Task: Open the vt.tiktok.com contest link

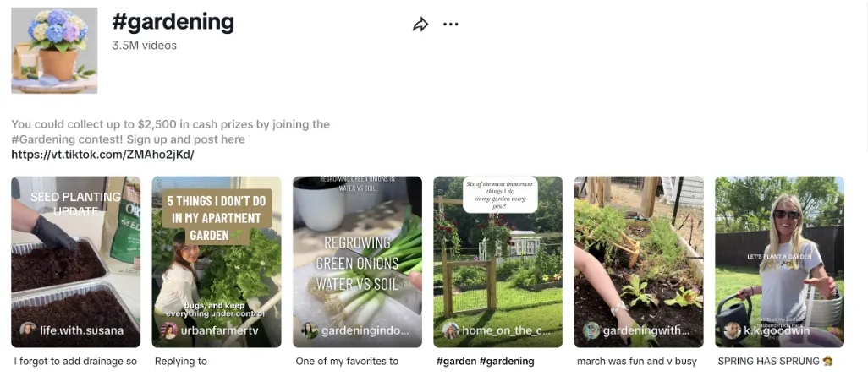Action: (103, 155)
